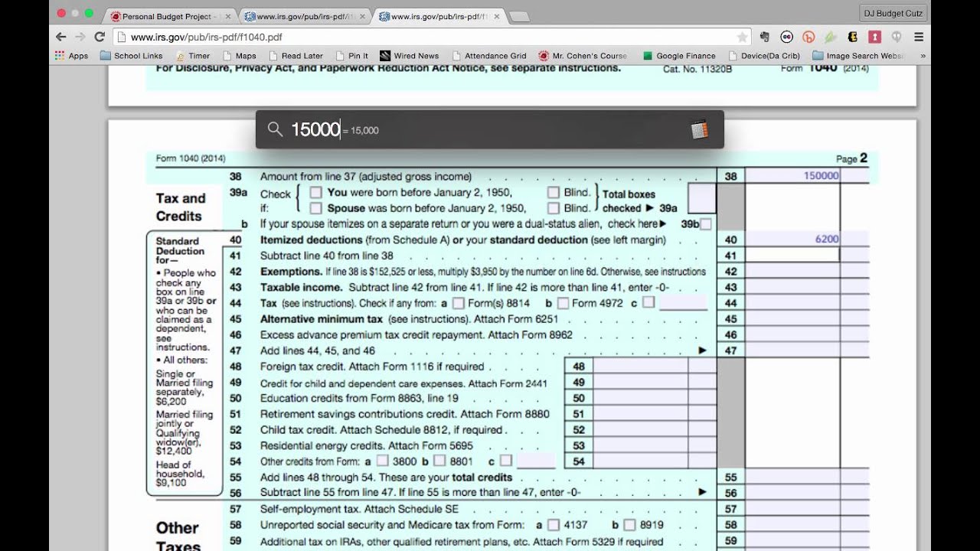Click the green feather extension icon
Image resolution: width=980 pixels, height=551 pixels.
pyautogui.click(x=831, y=37)
